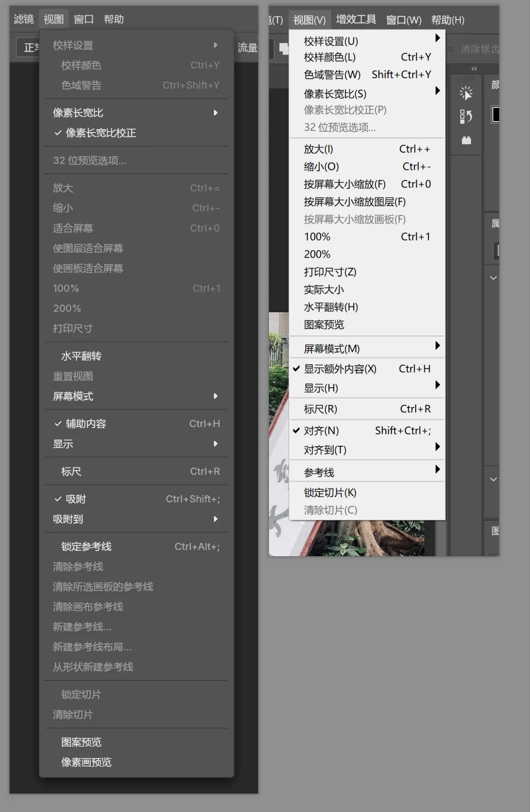Open the 视图(V) menu in the light window
Viewport: 530px width, 812px height.
click(x=310, y=20)
